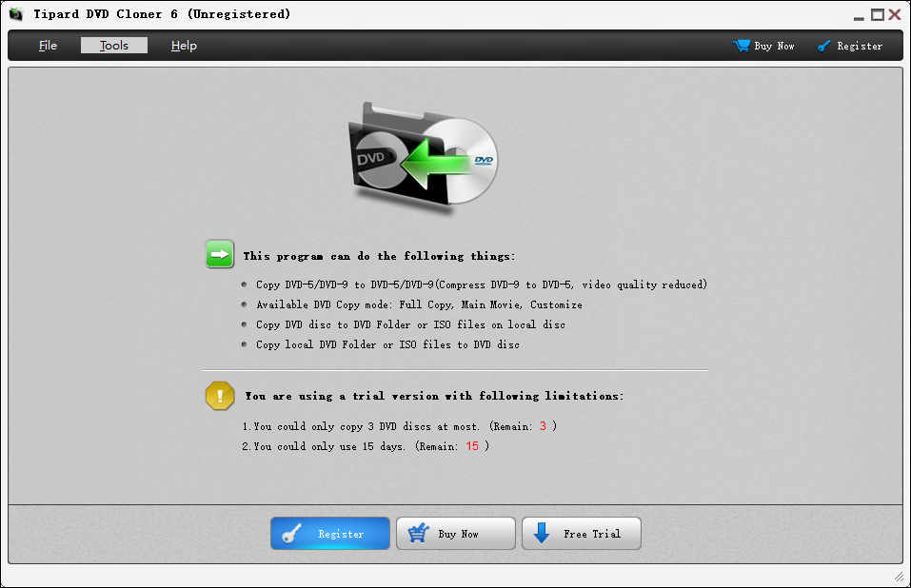Click the shopping cart icon in top bar
The width and height of the screenshot is (911, 588).
(742, 46)
